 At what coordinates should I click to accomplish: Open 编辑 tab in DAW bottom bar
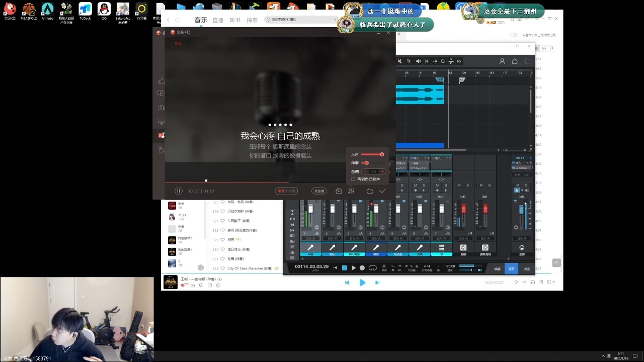point(497,268)
